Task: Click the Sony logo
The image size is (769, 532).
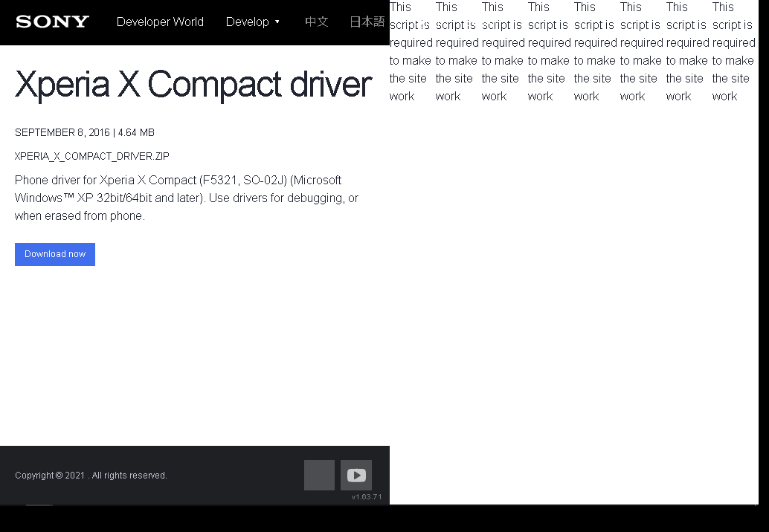Action: 53,22
